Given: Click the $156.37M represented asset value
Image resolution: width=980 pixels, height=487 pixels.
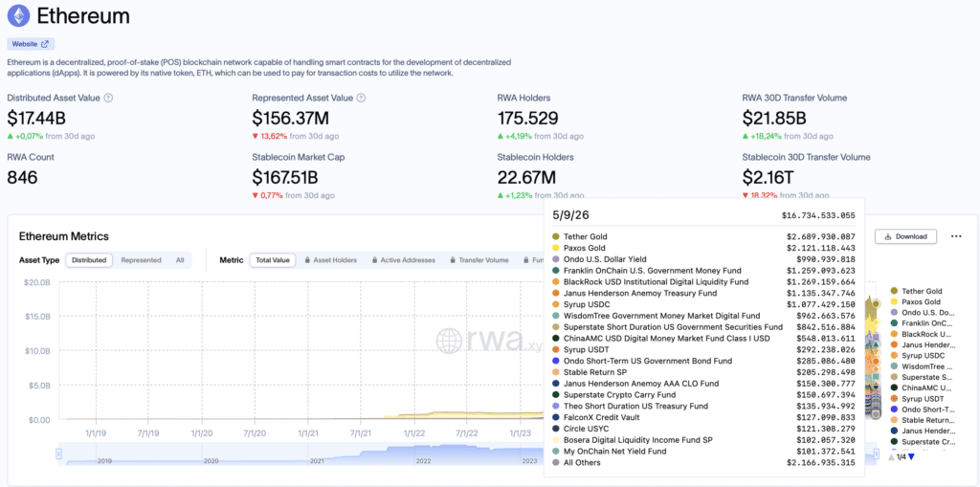Looking at the screenshot, I should pyautogui.click(x=291, y=118).
